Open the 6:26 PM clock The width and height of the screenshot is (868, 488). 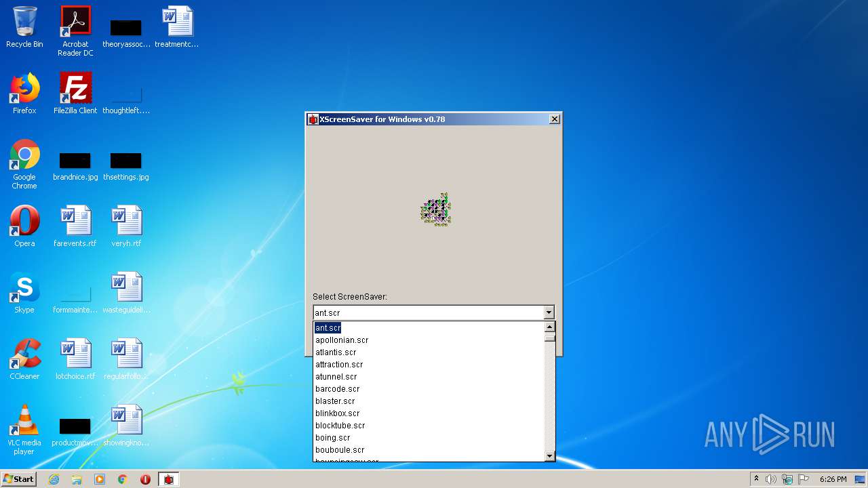(833, 479)
